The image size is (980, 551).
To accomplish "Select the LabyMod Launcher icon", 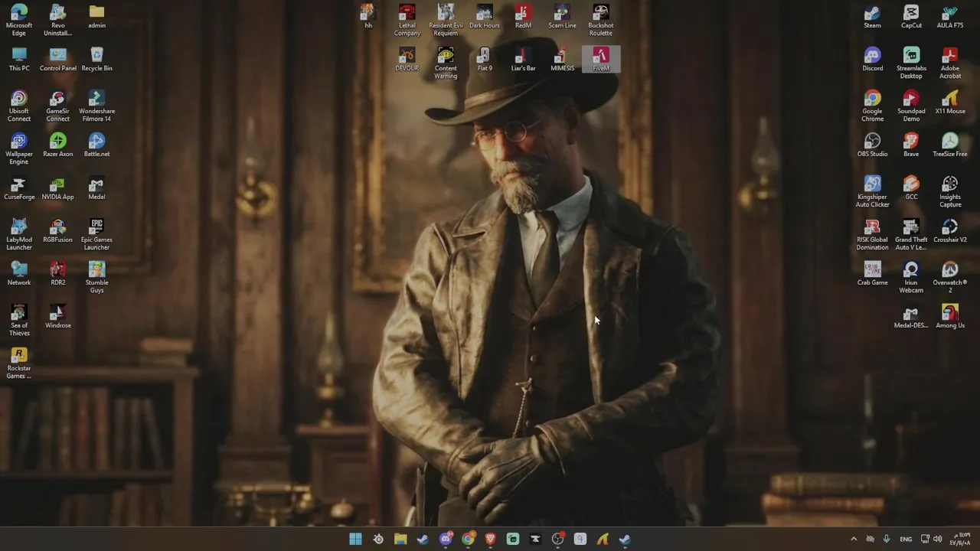I will click(x=19, y=234).
